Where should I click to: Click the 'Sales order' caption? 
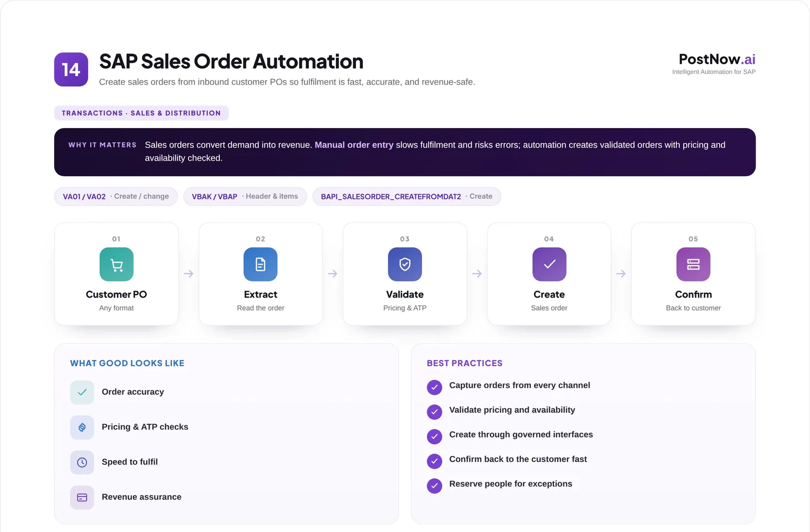[x=549, y=308]
